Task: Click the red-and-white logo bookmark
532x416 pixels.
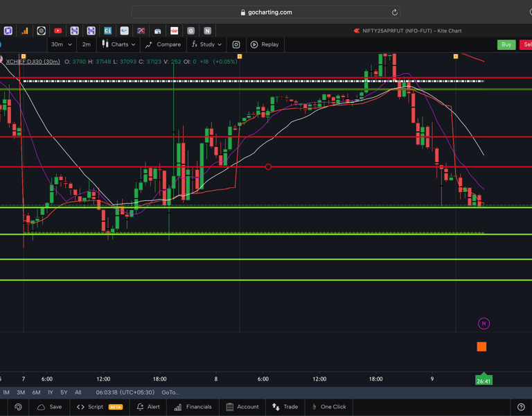Action: pyautogui.click(x=174, y=31)
